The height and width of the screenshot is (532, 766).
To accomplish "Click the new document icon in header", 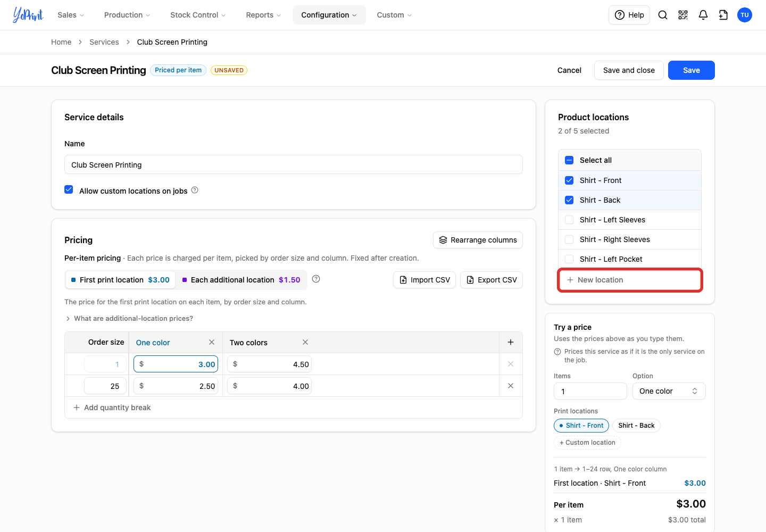I will tap(723, 15).
